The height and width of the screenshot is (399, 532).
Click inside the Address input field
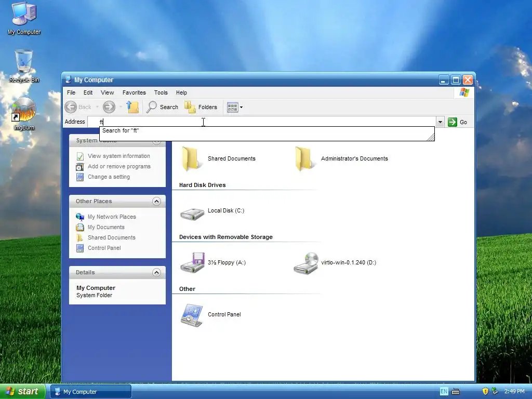262,122
